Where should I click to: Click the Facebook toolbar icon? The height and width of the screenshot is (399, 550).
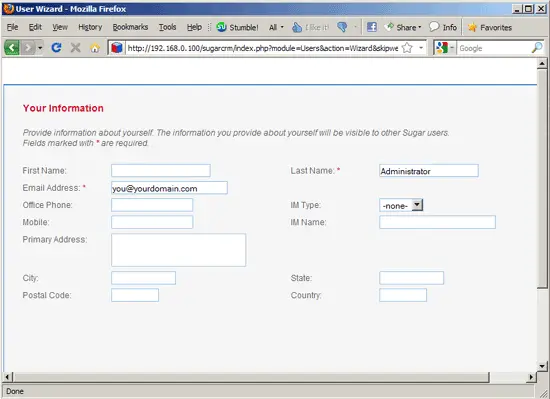point(372,27)
